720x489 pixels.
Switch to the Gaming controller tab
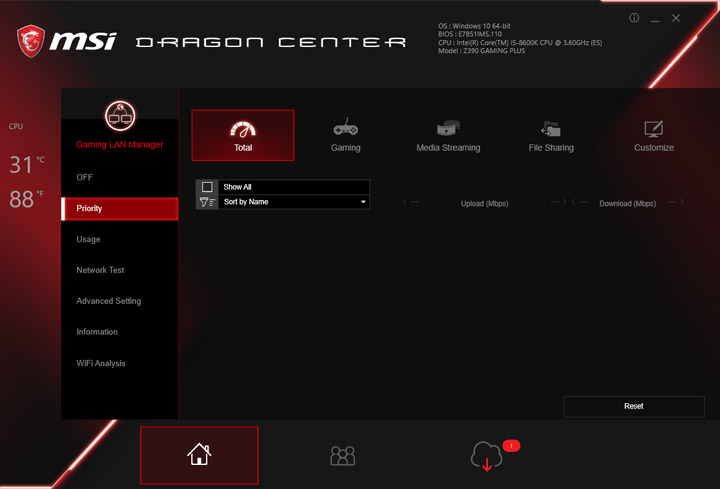[345, 135]
